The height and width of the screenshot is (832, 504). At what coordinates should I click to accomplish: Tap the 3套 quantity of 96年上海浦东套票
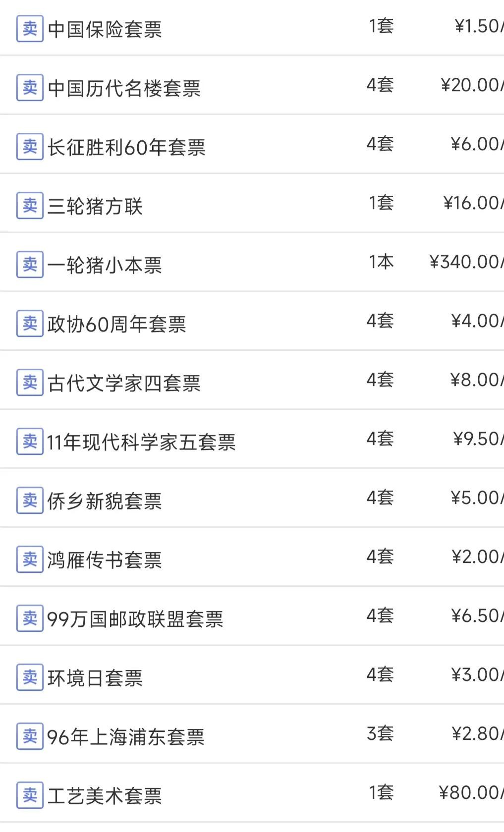380,734
